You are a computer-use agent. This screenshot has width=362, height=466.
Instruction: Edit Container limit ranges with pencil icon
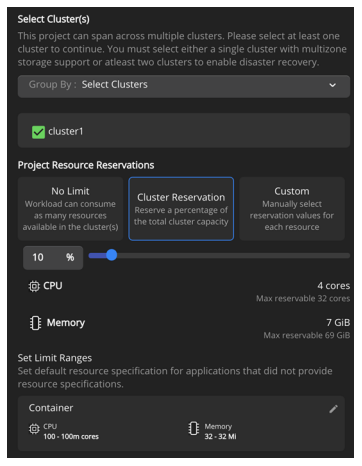[333, 409]
